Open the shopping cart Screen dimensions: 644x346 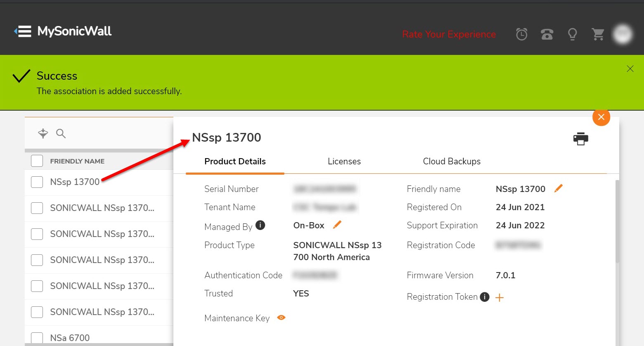(x=598, y=34)
